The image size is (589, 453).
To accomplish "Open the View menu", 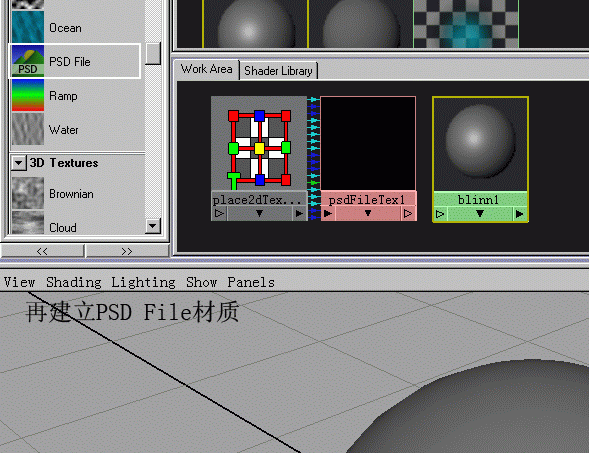I will point(20,282).
